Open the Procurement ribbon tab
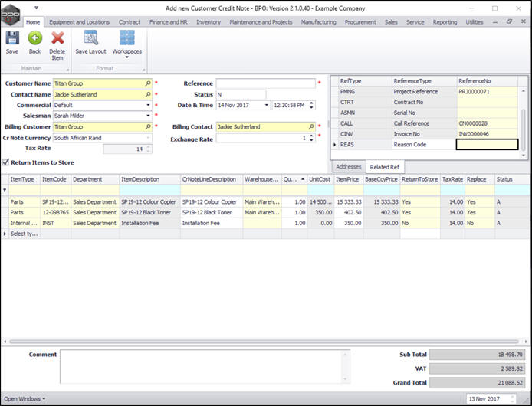532x406 pixels. [x=360, y=22]
